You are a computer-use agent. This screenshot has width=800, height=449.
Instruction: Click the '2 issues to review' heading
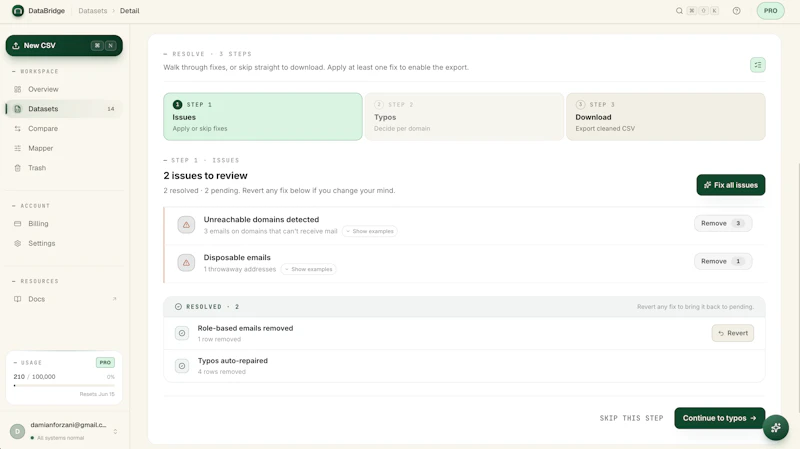[205, 176]
